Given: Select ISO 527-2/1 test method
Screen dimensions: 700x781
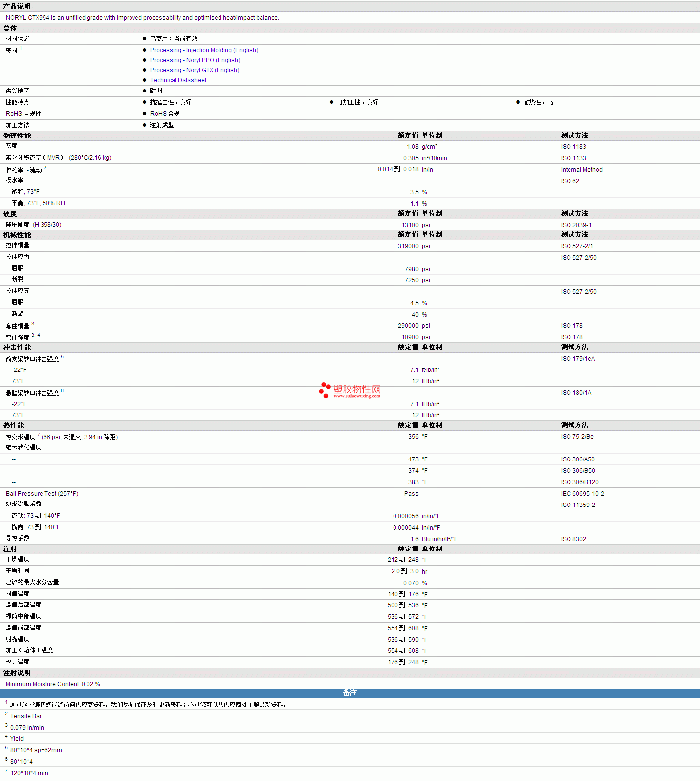Looking at the screenshot, I should coord(577,246).
